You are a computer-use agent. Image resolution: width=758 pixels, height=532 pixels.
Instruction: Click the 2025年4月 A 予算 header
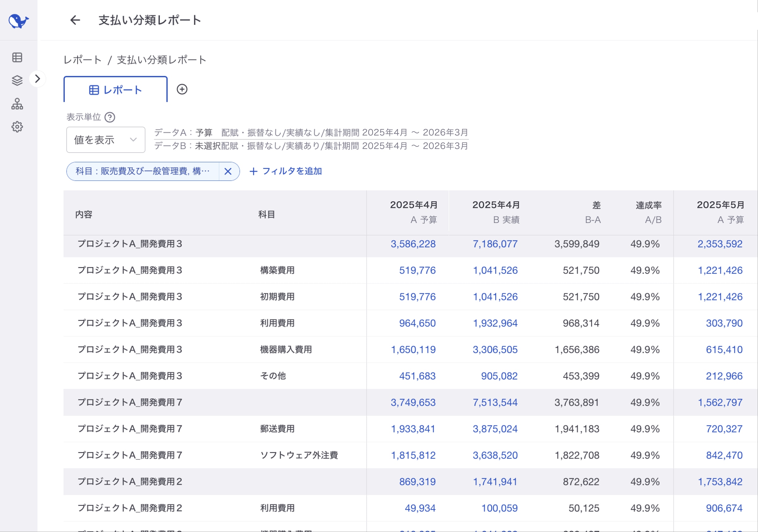click(x=414, y=212)
